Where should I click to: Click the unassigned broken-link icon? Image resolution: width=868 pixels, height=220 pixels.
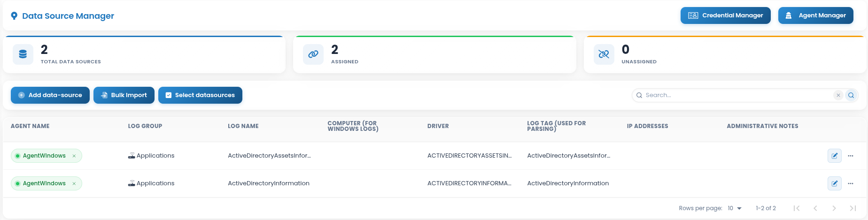tap(604, 54)
